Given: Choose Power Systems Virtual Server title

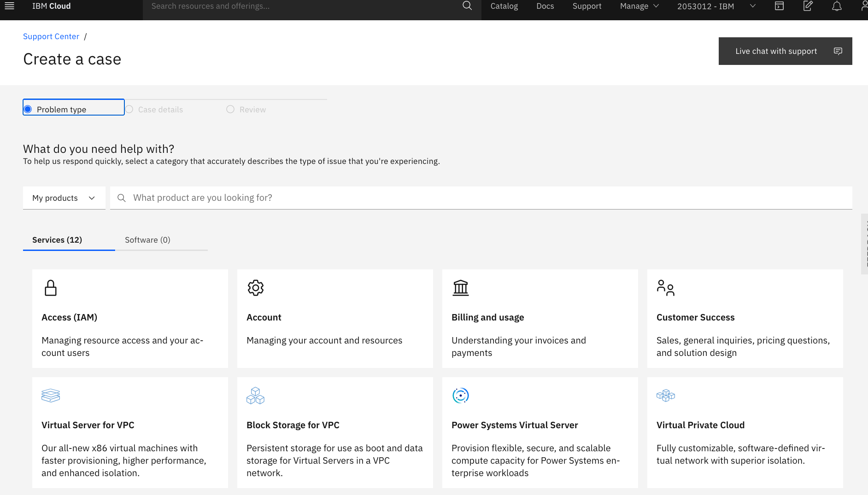Looking at the screenshot, I should point(515,425).
